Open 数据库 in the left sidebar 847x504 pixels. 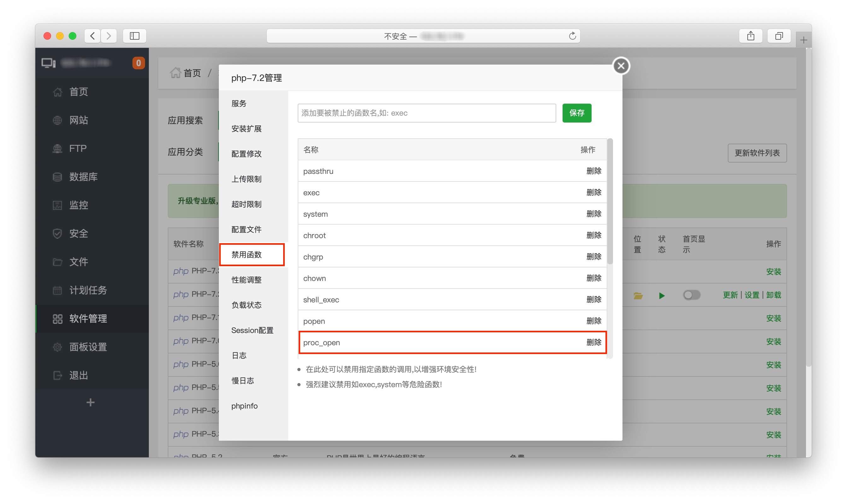point(83,177)
